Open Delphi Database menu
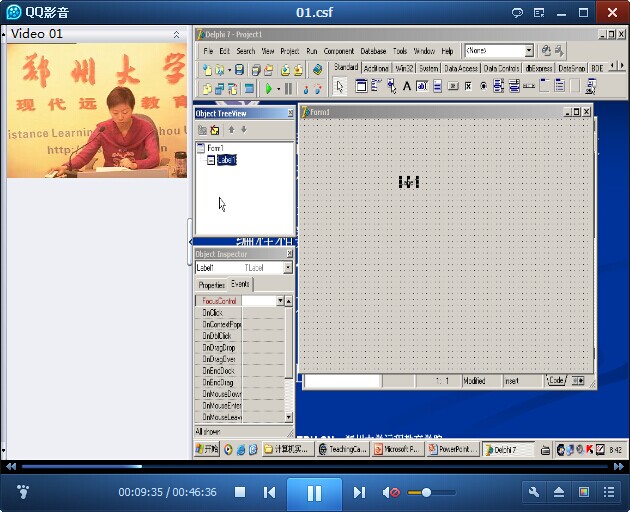 [373, 51]
